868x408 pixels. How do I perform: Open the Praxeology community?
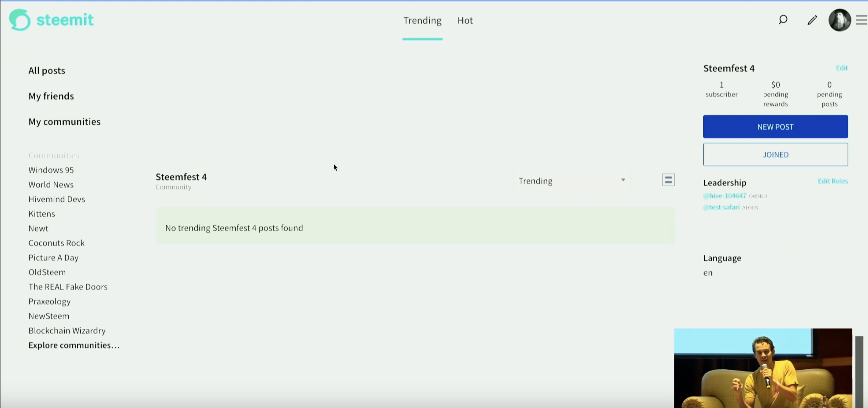coord(50,302)
